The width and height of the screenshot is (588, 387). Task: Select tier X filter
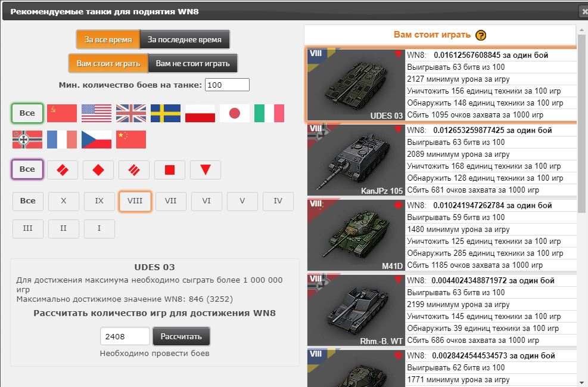[64, 201]
